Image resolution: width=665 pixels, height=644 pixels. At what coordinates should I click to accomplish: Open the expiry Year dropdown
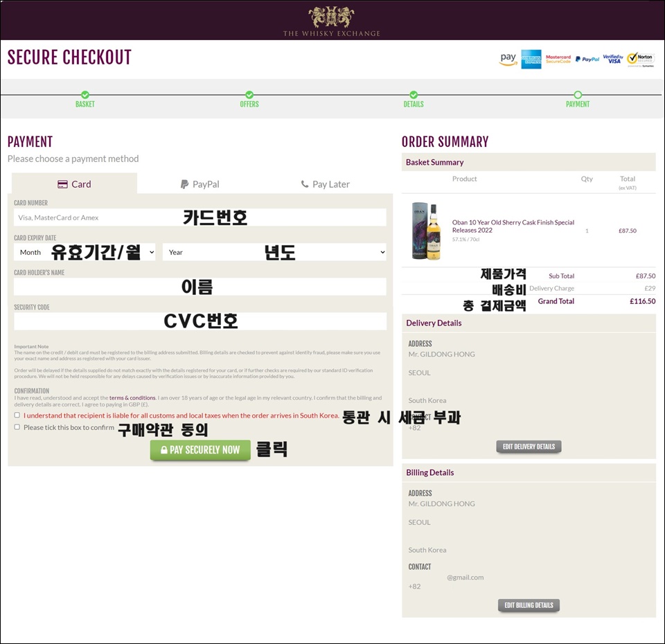(274, 252)
